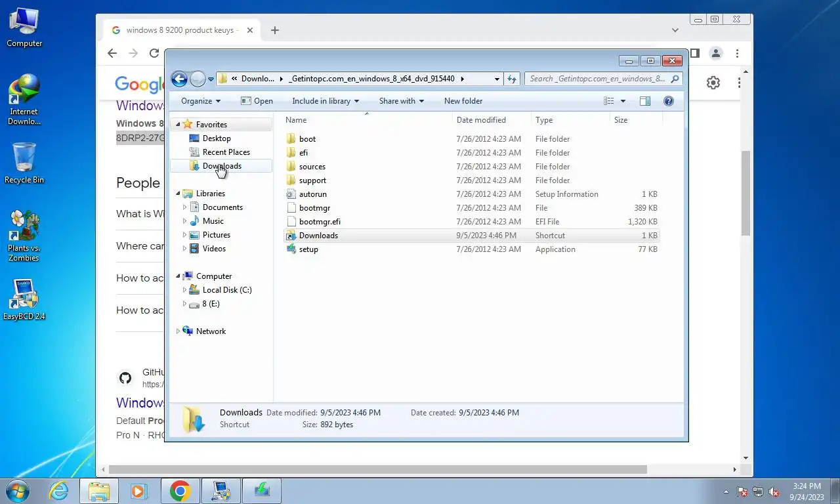Open Google settings gear in Chrome
The image size is (840, 504).
pos(713,83)
